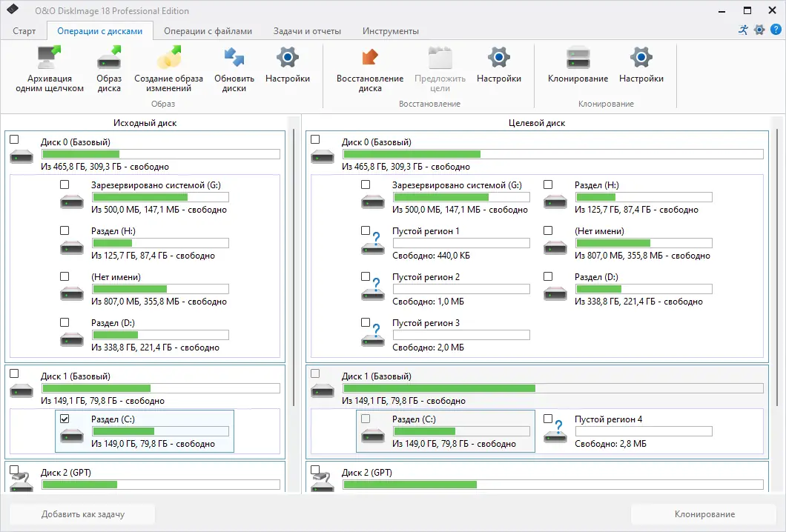This screenshot has width=786, height=532.
Task: Start Создание образа изменений
Action: [x=168, y=58]
